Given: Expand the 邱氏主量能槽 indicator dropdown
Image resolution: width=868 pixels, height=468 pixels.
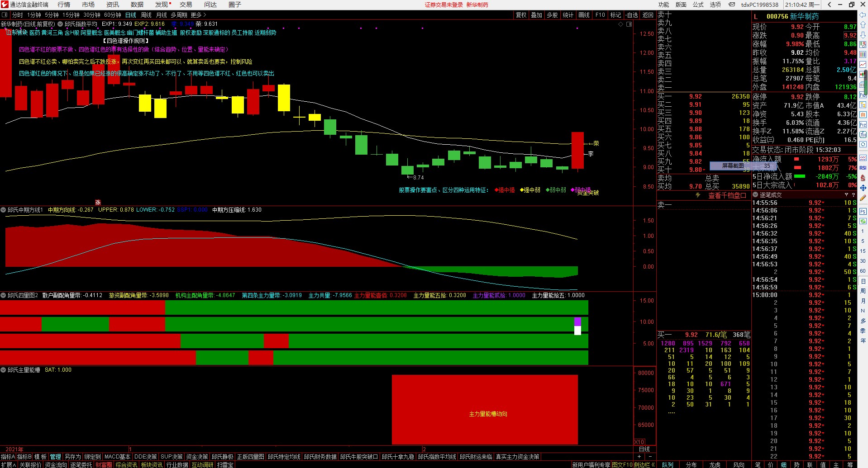Looking at the screenshot, I should (3, 370).
